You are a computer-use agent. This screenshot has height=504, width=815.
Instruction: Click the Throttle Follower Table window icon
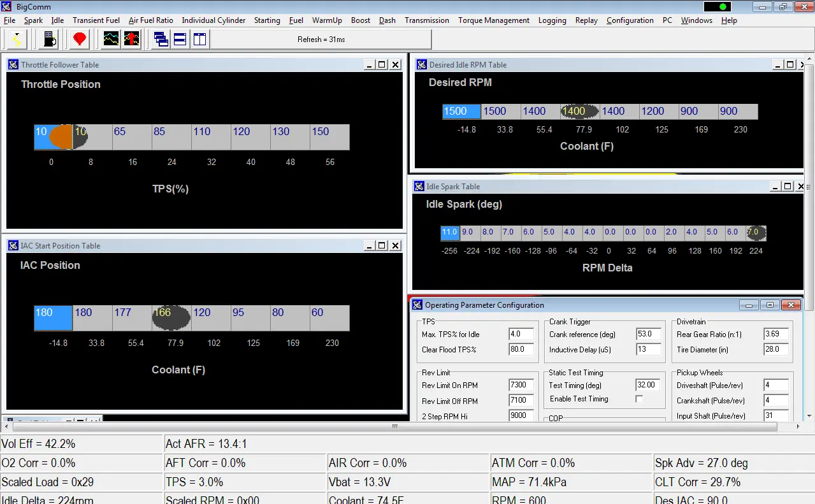click(13, 65)
